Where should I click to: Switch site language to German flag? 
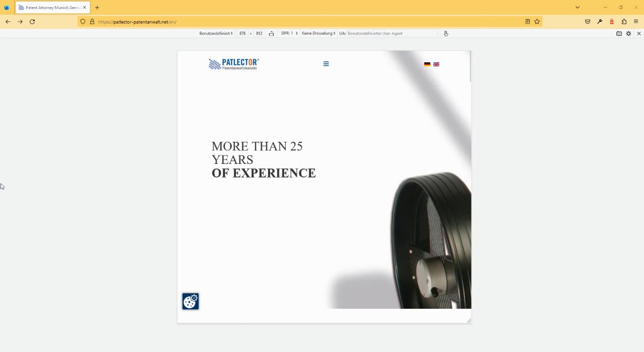click(x=427, y=64)
